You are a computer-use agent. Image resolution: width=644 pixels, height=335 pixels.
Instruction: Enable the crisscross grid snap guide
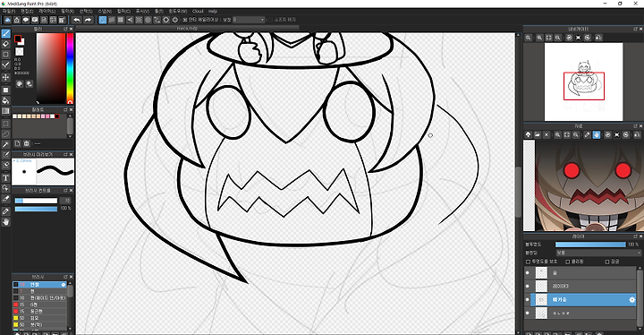pos(121,20)
